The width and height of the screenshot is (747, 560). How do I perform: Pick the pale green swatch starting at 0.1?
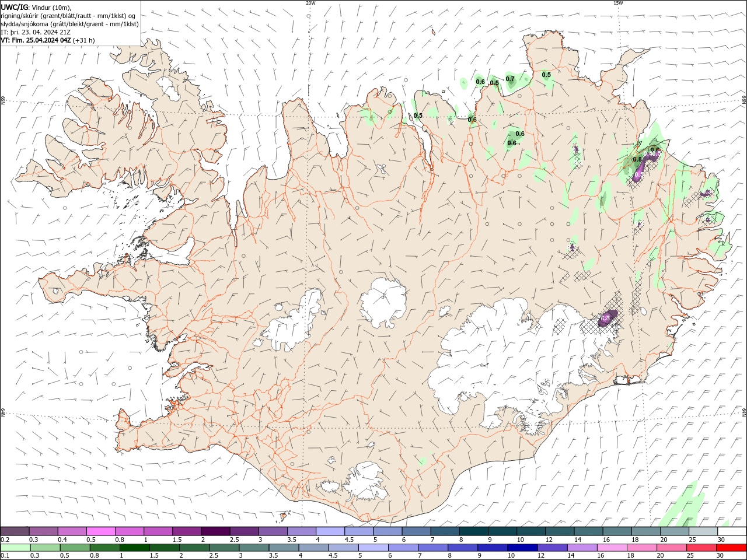15,548
